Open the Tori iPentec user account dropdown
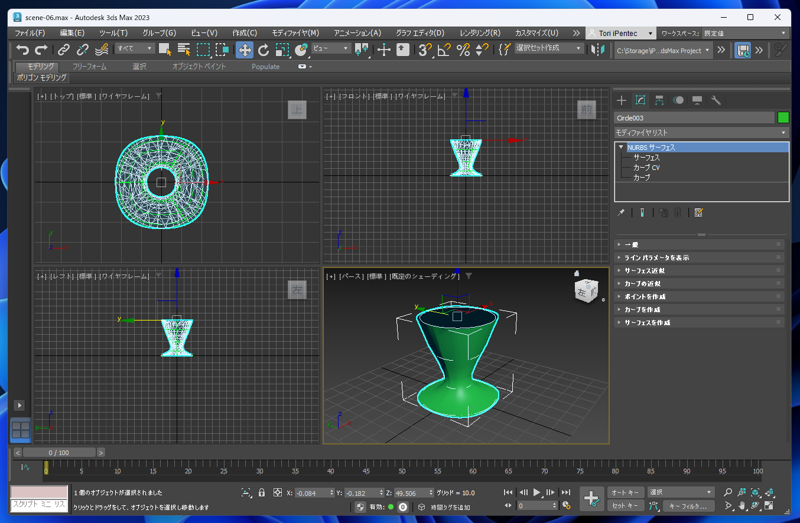The height and width of the screenshot is (523, 800). pos(621,33)
